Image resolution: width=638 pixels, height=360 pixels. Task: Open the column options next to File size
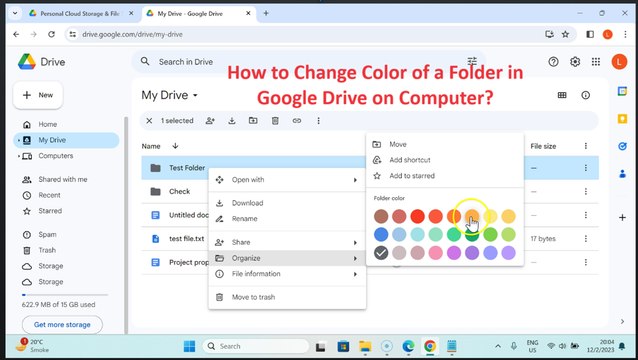(x=586, y=146)
